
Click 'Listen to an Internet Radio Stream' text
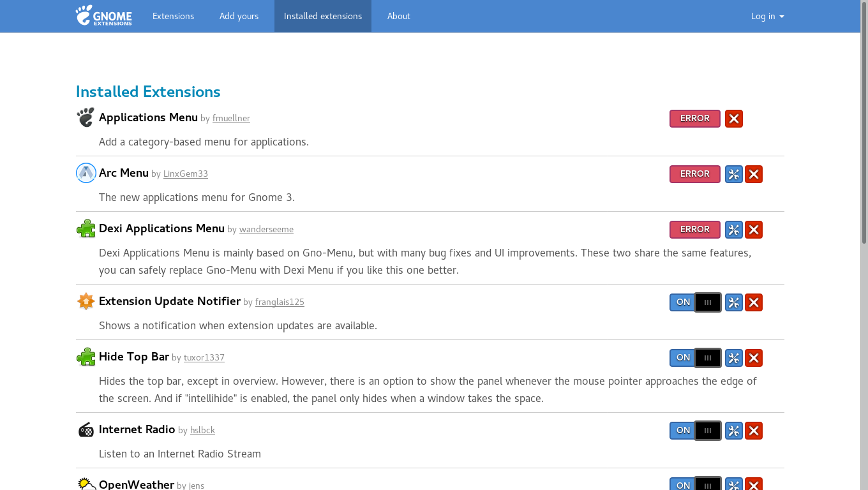click(x=180, y=454)
